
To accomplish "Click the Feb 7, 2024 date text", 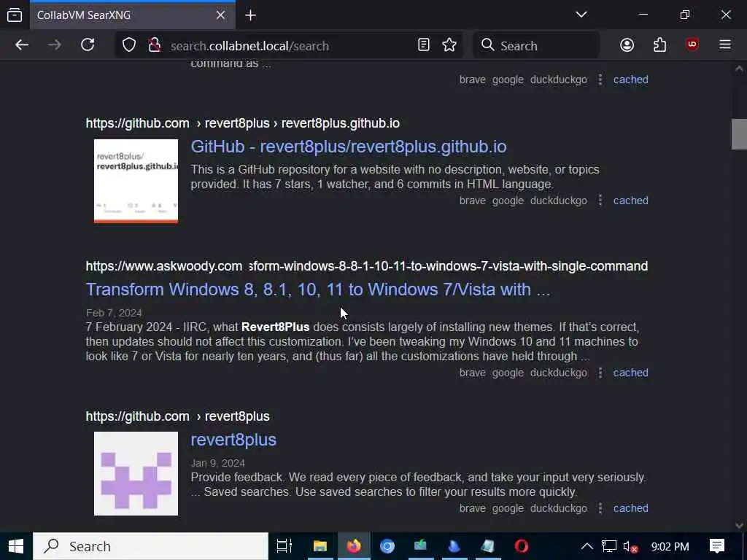I will click(x=114, y=313).
